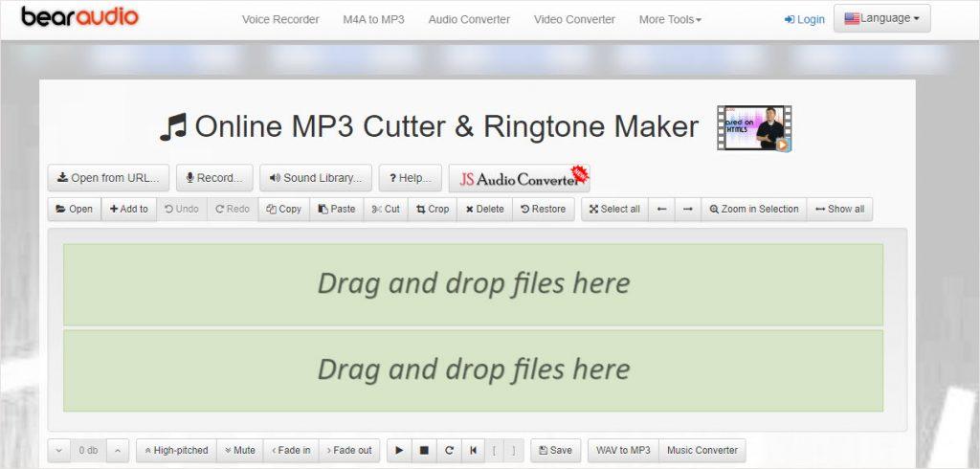Click the left arrow button
This screenshot has width=980, height=469.
click(x=661, y=209)
